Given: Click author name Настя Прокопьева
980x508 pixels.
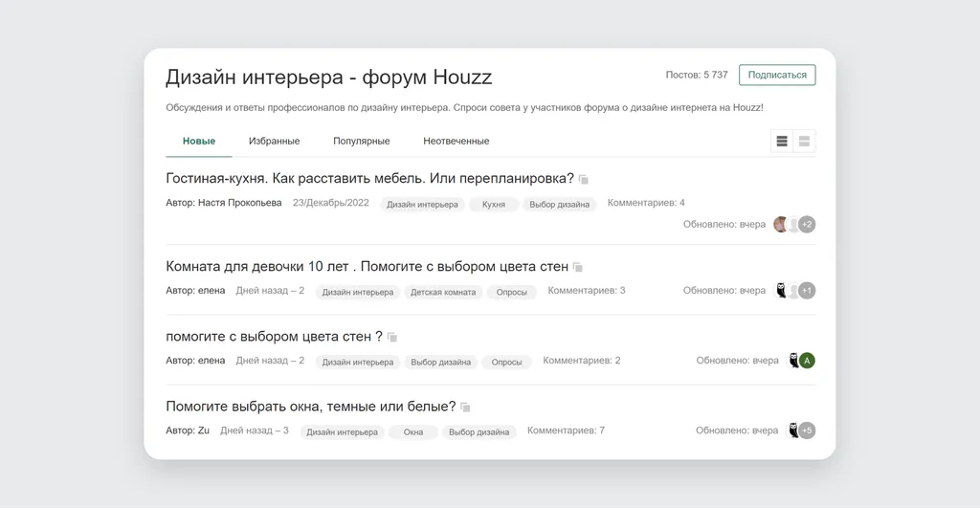Looking at the screenshot, I should click(x=240, y=203).
